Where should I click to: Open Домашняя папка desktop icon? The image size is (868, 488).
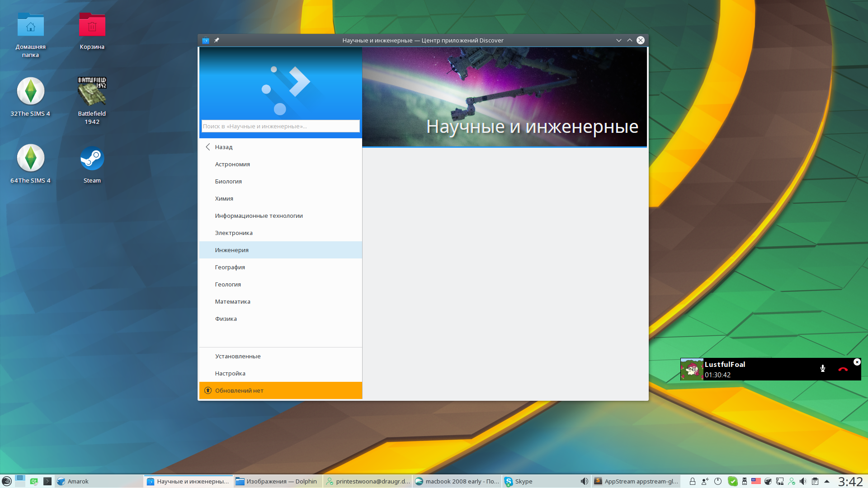(x=31, y=35)
